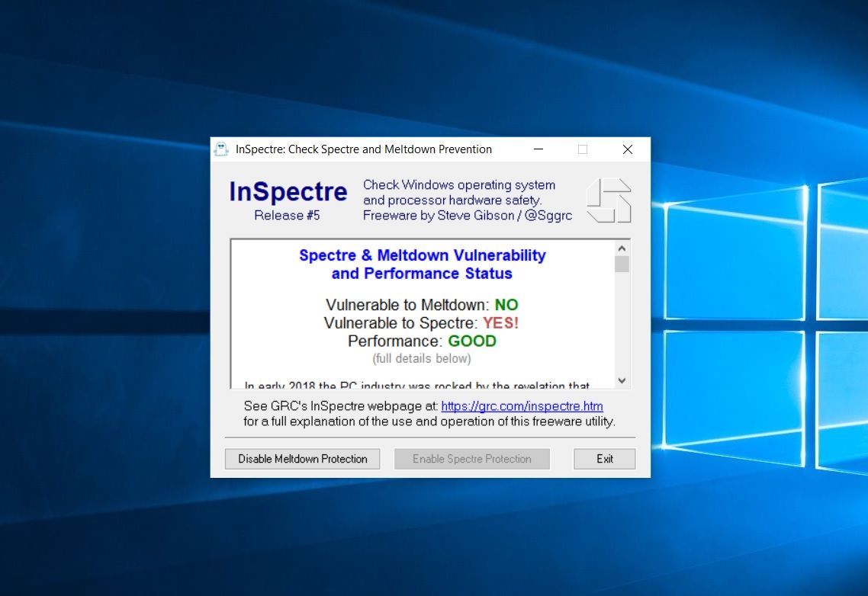Click the greyed-out Enable Spectre Protection button

(471, 459)
